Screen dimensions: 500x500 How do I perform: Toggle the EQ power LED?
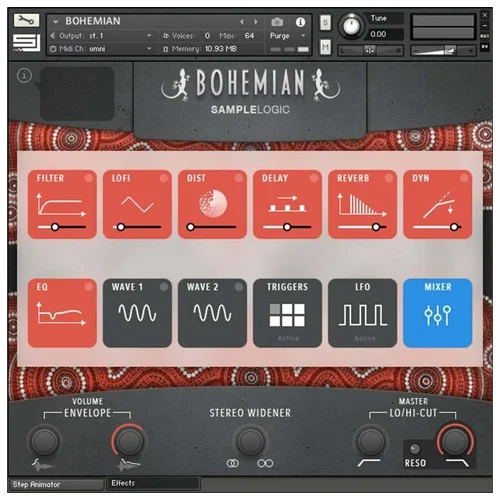[x=89, y=287]
